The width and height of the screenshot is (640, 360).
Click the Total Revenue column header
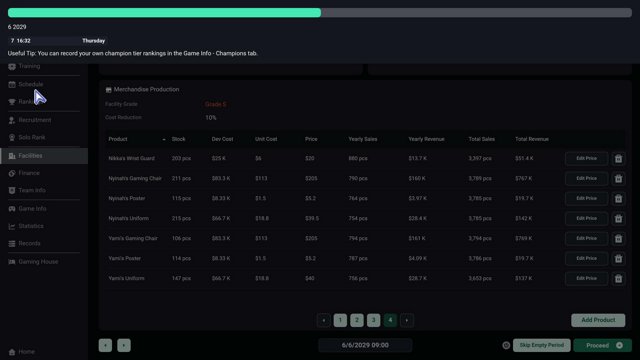click(x=532, y=139)
